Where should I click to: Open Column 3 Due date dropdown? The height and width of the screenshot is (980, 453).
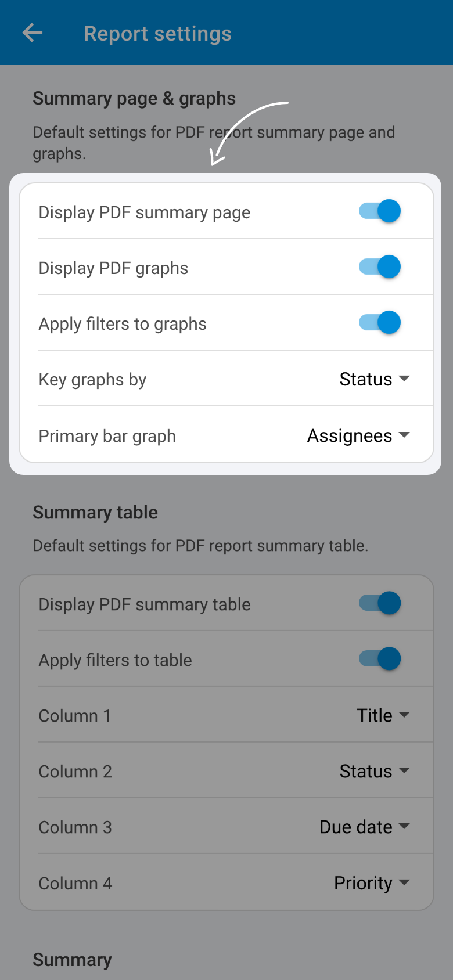pos(365,827)
